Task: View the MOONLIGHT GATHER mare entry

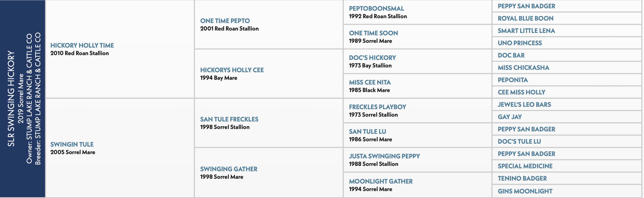Action: pyautogui.click(x=381, y=181)
